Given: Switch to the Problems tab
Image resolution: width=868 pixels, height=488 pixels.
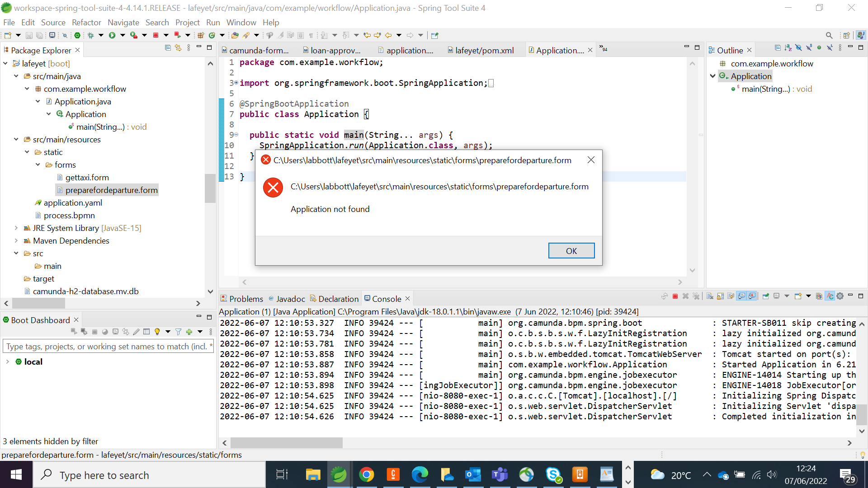Looking at the screenshot, I should click(246, 299).
